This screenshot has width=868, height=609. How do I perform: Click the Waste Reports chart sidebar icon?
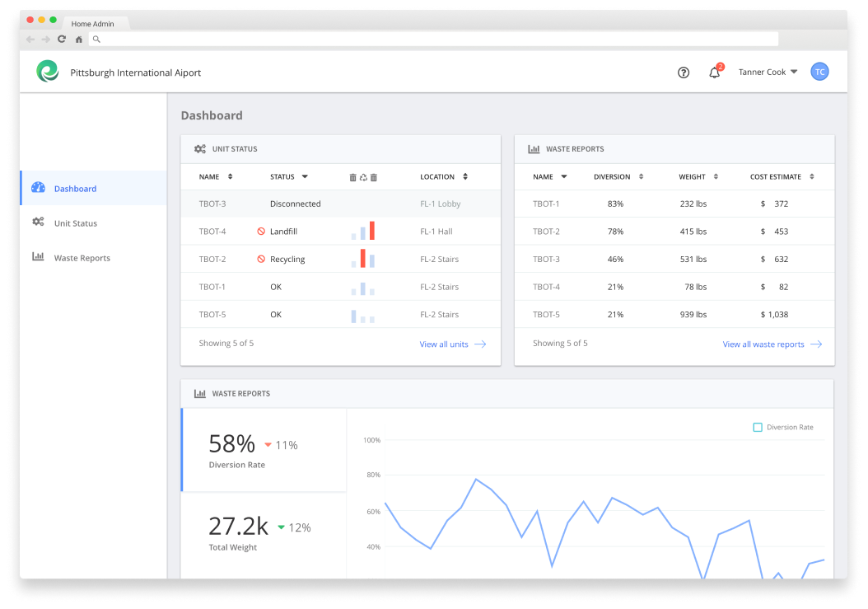coord(38,256)
